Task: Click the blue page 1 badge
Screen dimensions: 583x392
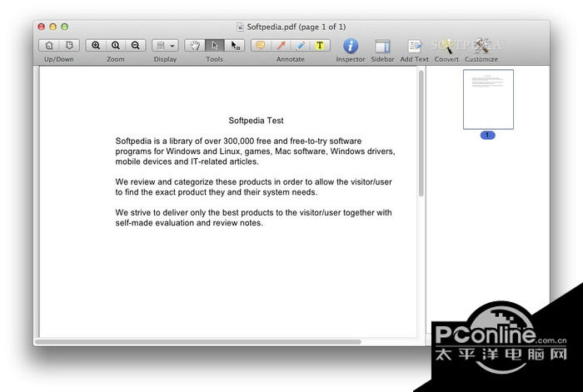Action: point(487,135)
